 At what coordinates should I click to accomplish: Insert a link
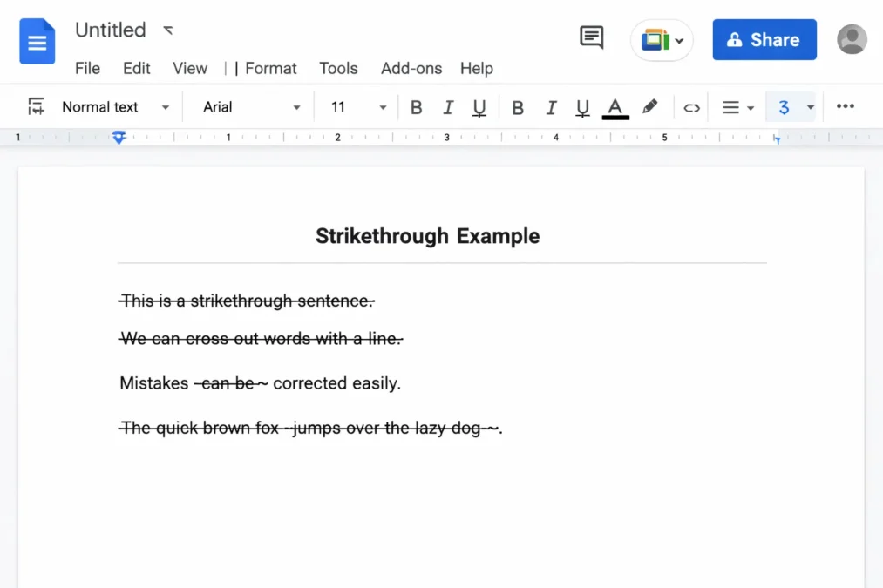tap(691, 106)
